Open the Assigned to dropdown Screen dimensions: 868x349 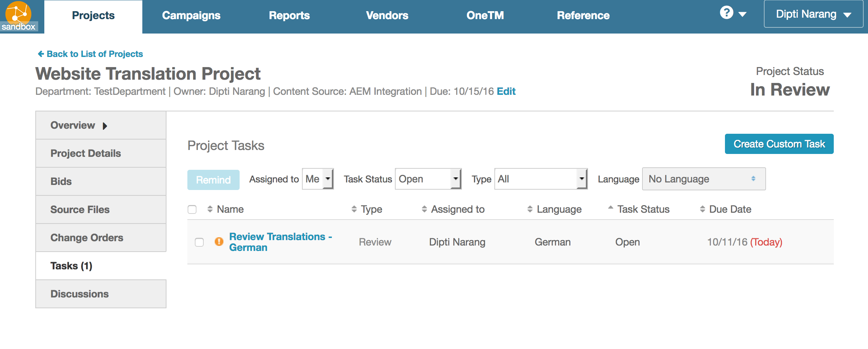coord(317,179)
